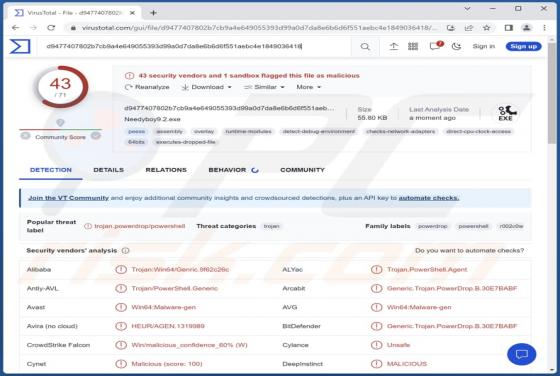560x376 pixels.
Task: Expand the Download dropdown
Action: pos(206,87)
